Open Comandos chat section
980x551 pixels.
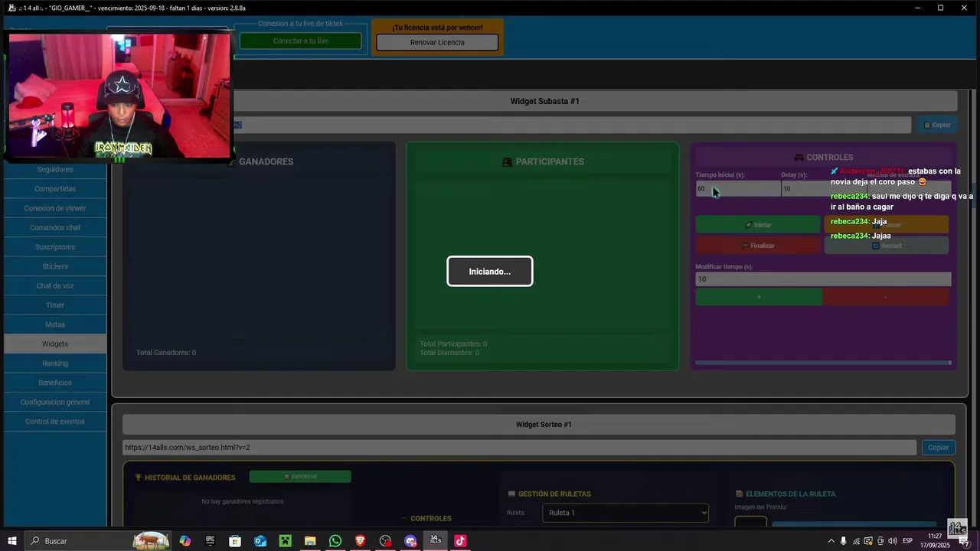point(55,227)
